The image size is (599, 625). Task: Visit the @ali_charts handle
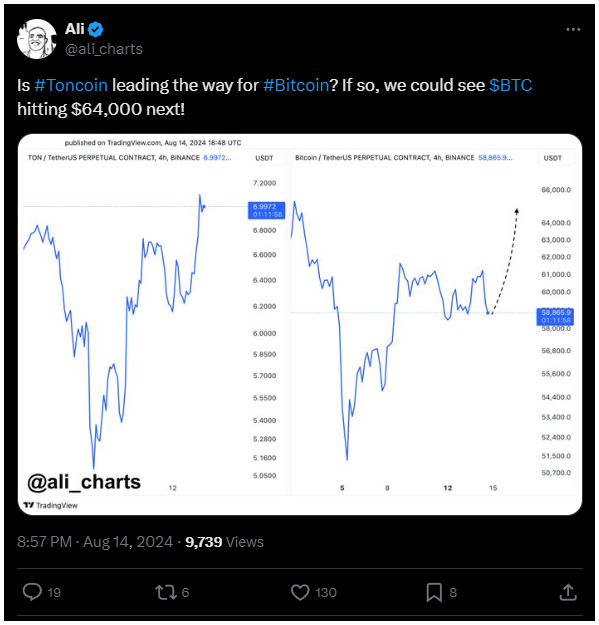click(104, 49)
